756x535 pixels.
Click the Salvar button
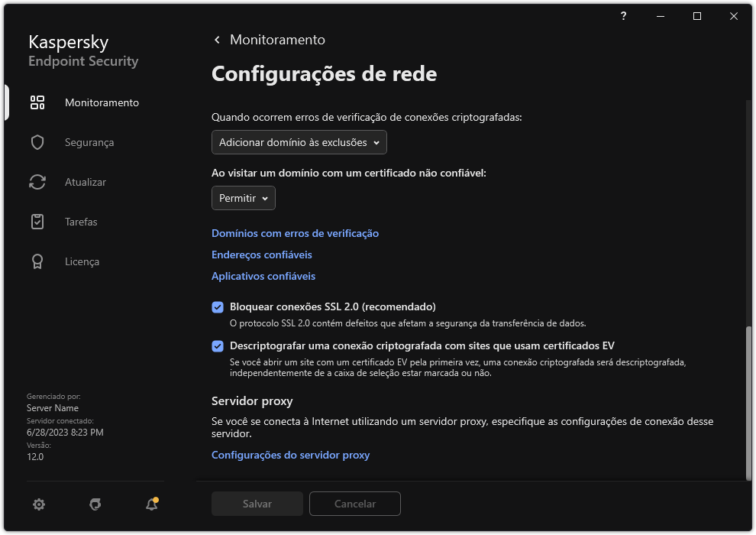[x=257, y=504]
